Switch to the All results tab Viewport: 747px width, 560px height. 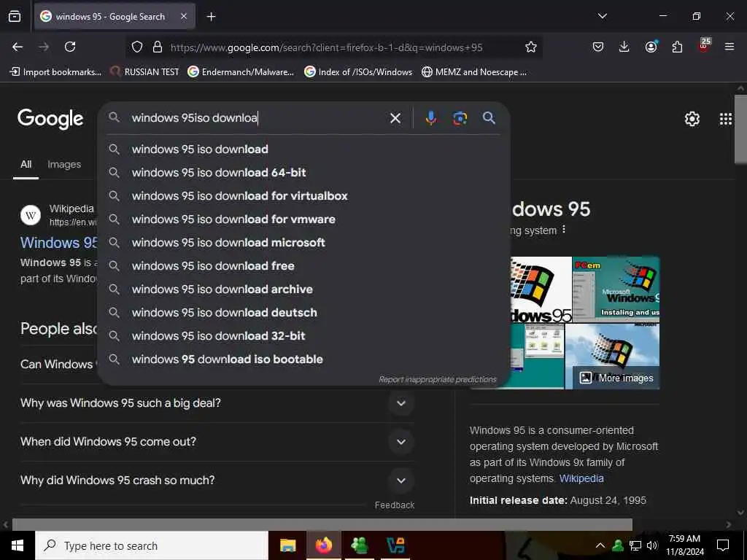26,164
